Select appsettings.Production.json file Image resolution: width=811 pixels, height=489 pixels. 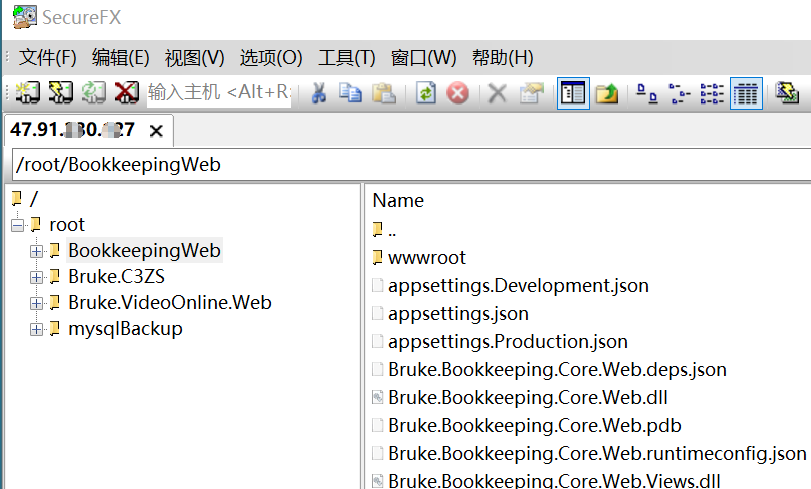(508, 341)
